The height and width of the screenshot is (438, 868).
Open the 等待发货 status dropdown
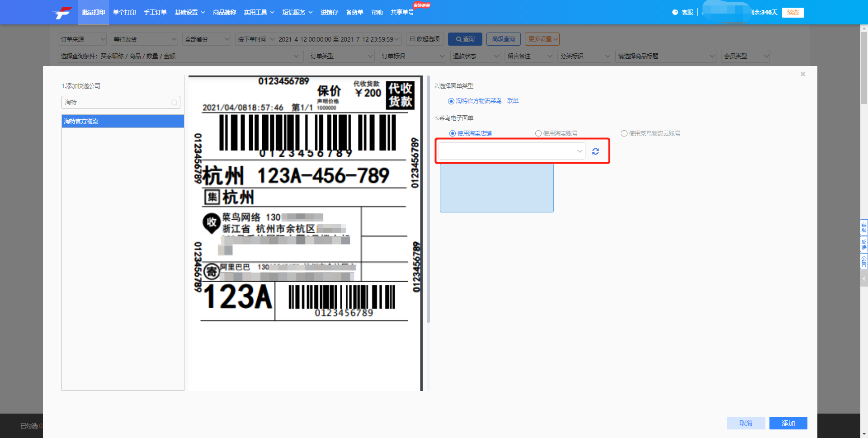tap(145, 39)
